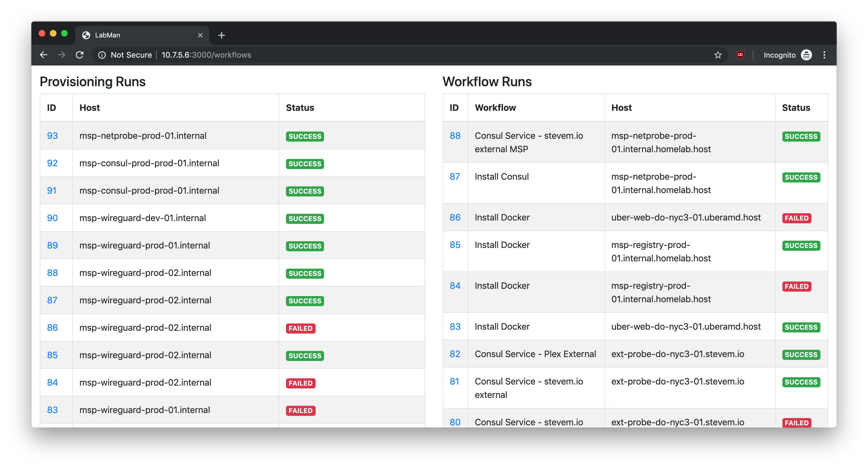Viewport: 868px width, 469px height.
Task: Open provisioning run 86 link
Action: pos(52,327)
